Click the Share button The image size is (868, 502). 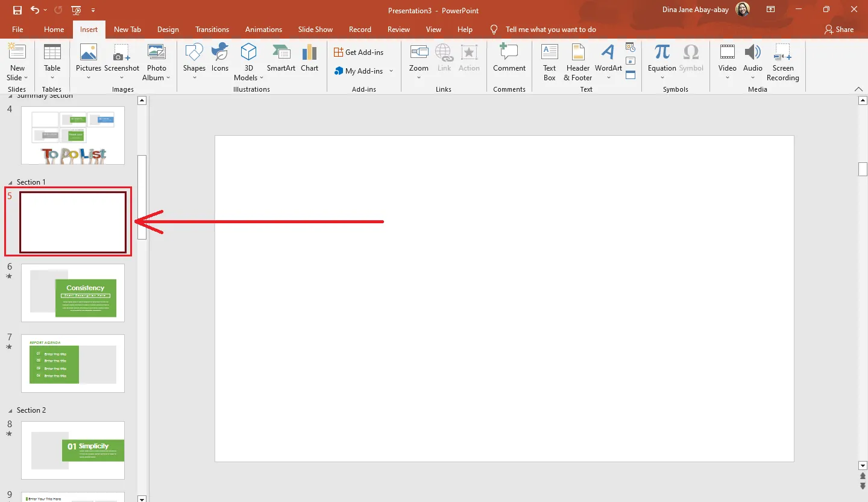(839, 29)
